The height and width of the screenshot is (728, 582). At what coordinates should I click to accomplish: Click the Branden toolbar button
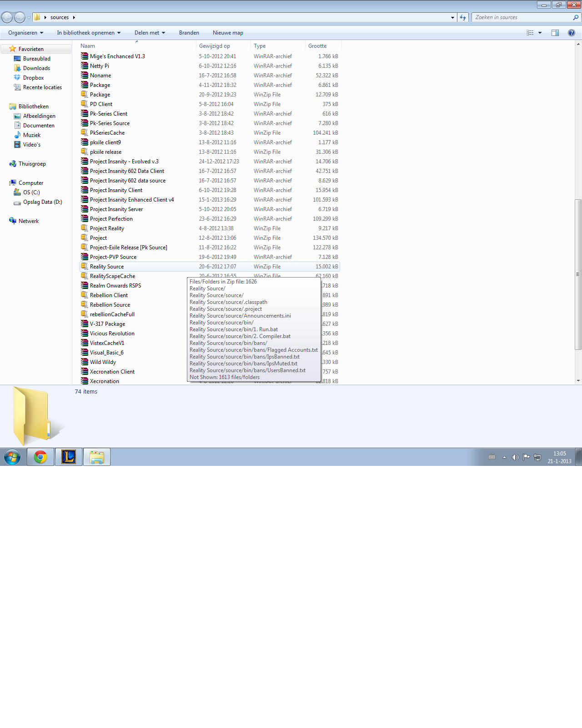coord(189,33)
